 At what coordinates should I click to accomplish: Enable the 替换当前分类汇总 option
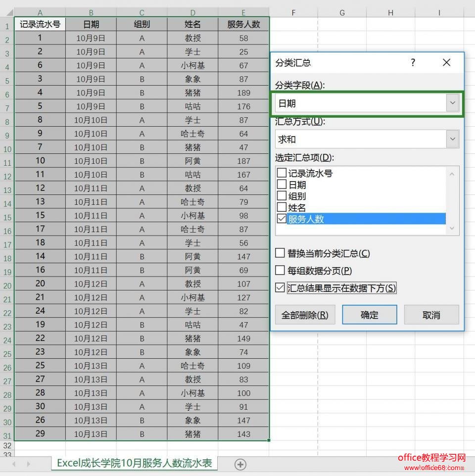281,253
